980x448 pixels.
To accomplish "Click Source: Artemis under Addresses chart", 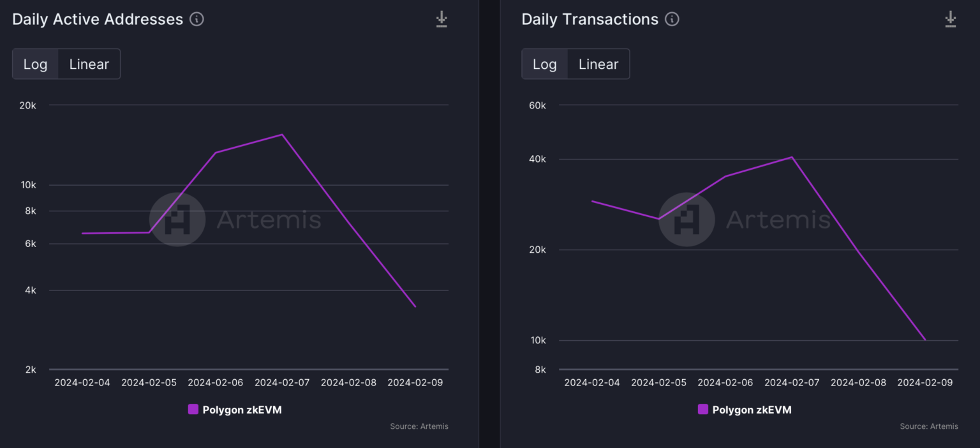I will (x=419, y=426).
